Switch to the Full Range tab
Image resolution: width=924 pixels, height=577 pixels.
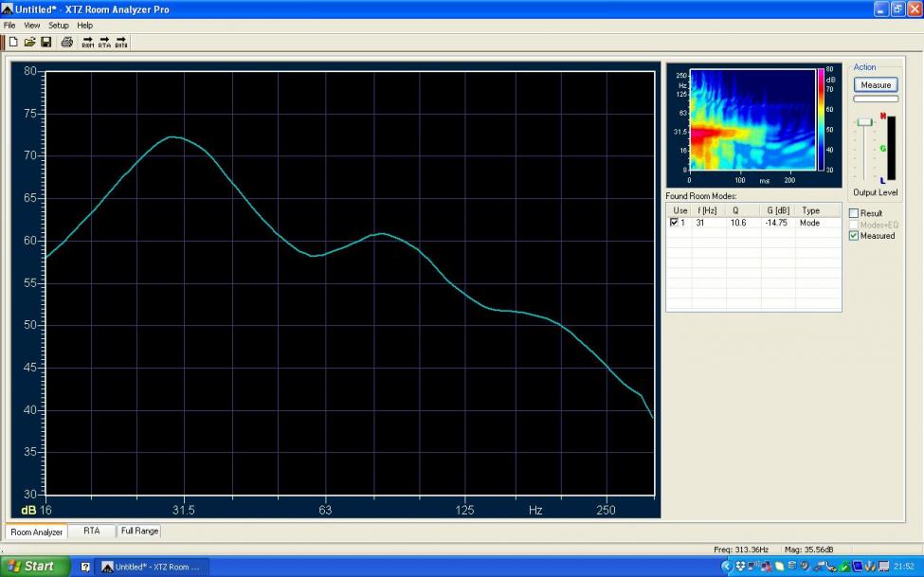(140, 532)
